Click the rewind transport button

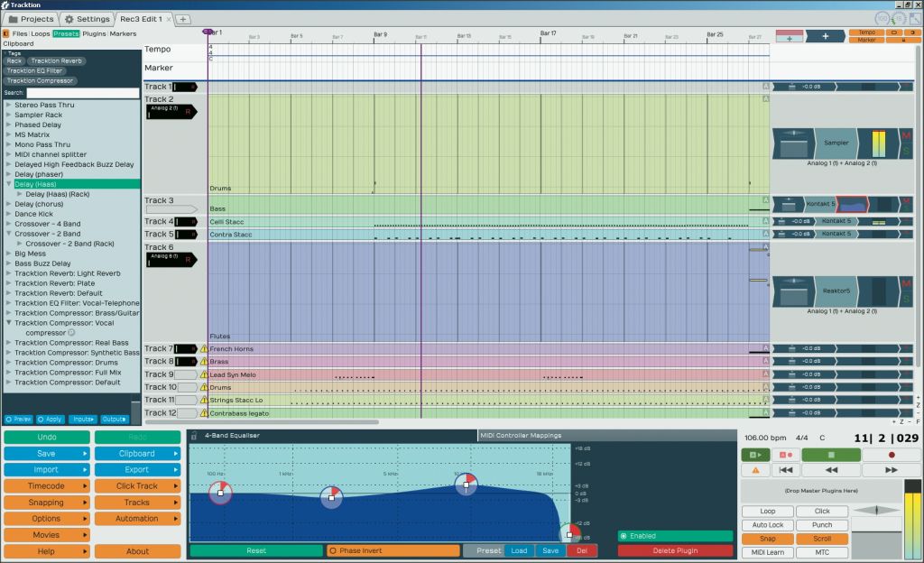click(831, 470)
